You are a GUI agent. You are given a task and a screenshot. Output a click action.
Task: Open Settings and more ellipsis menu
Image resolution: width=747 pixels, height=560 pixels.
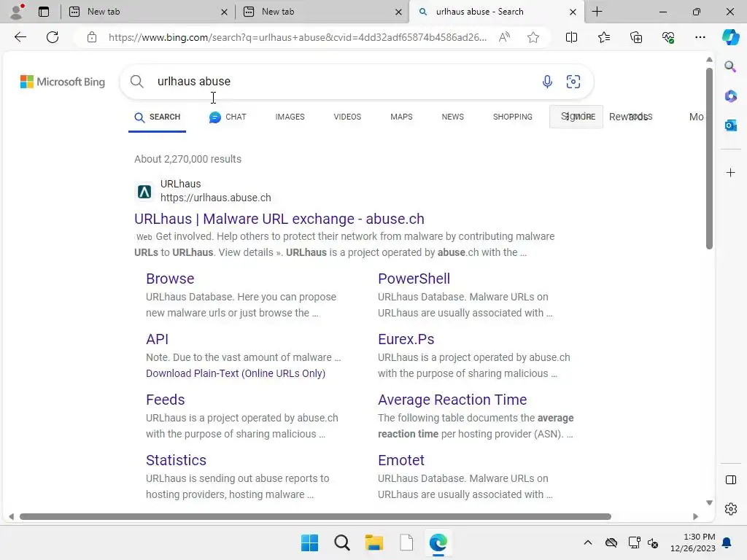700,37
